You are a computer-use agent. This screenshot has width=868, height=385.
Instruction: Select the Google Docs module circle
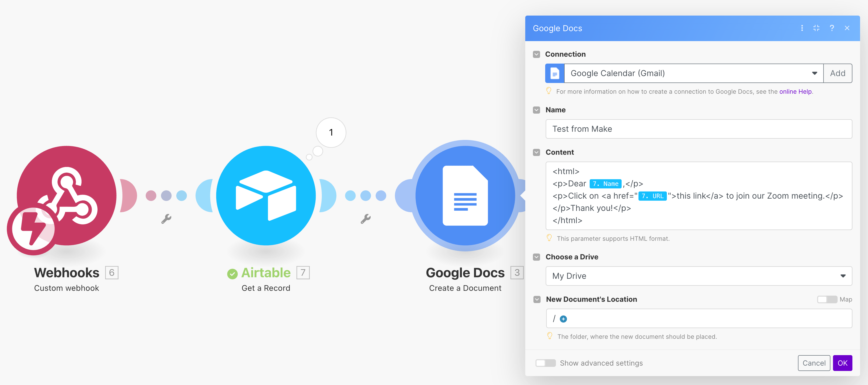coord(465,195)
